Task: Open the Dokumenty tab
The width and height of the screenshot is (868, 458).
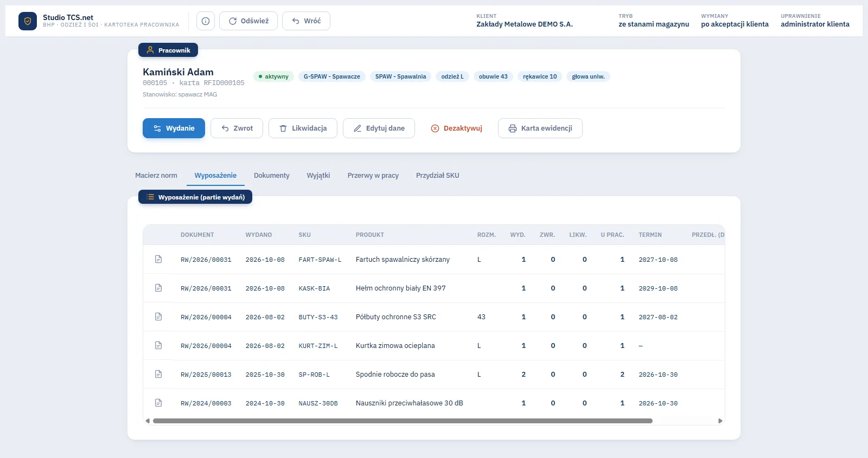Action: pyautogui.click(x=272, y=175)
